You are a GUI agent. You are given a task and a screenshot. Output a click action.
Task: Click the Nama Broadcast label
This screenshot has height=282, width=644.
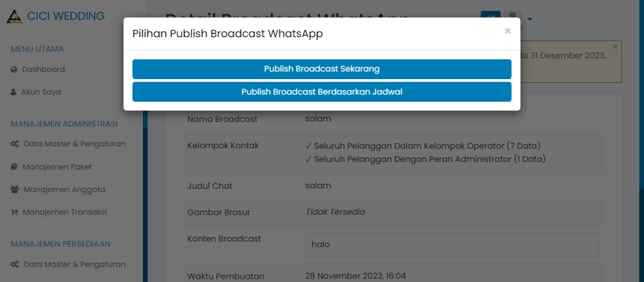pos(222,119)
